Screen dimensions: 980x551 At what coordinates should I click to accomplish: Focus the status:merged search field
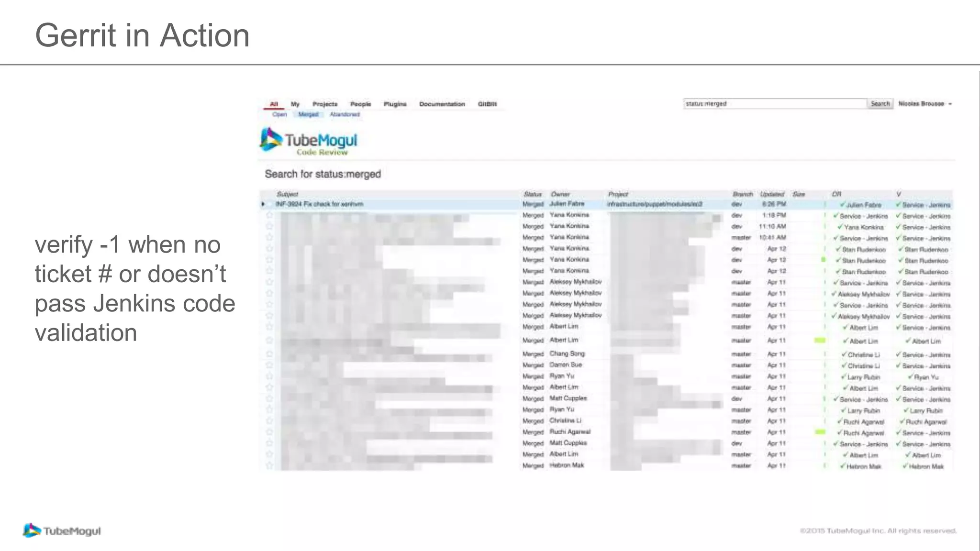(x=775, y=104)
